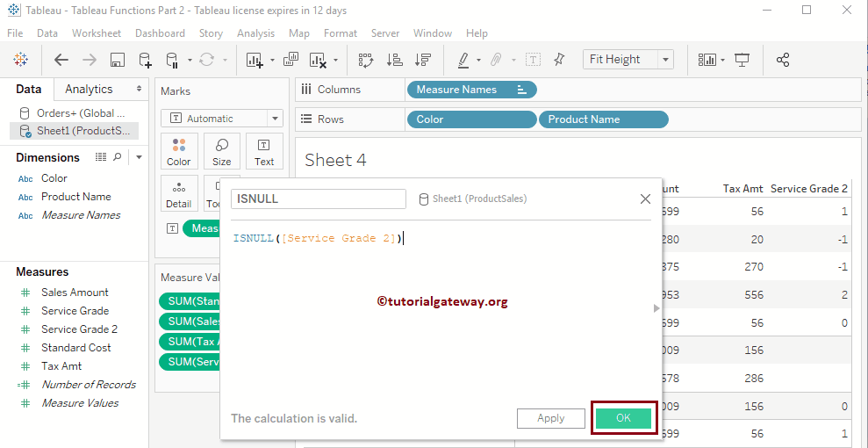Click the Save floppy disk icon
This screenshot has width=868, height=448.
(x=117, y=60)
